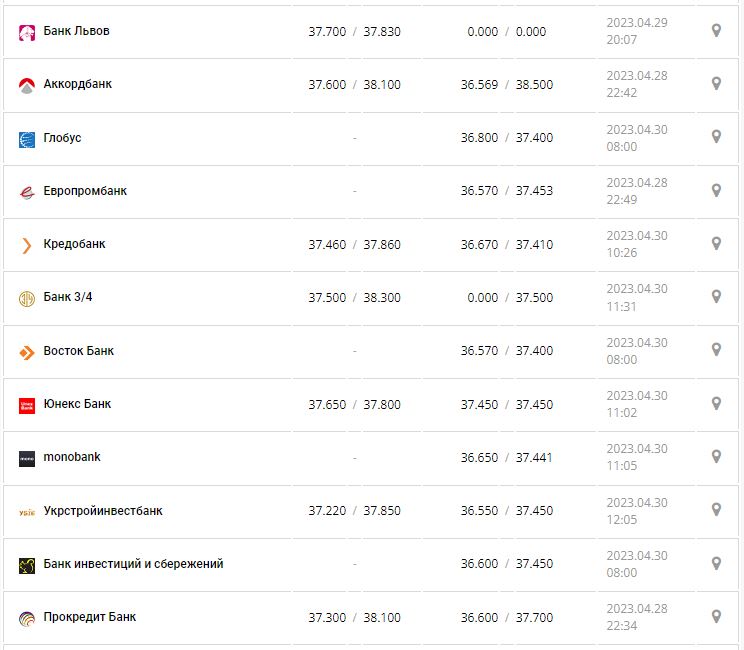This screenshot has width=744, height=650.
Task: Select the Укрстройинвестбанк name link
Action: click(103, 511)
